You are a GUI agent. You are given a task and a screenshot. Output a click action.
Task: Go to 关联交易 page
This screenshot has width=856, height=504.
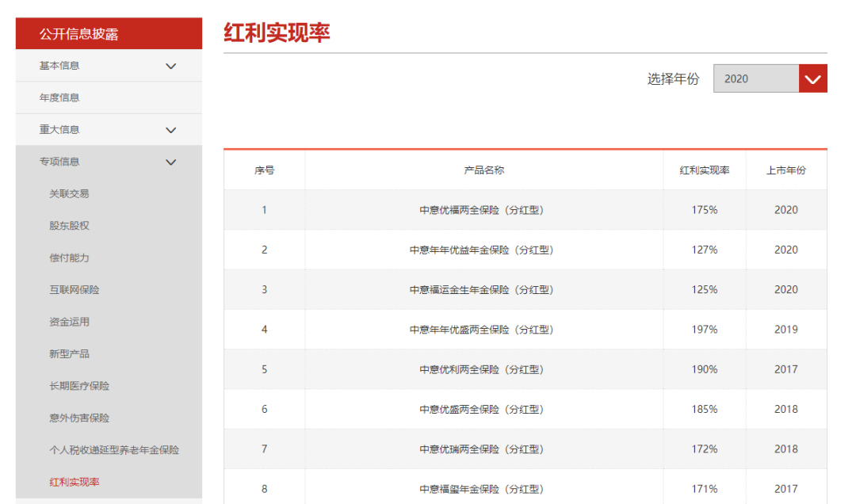click(x=69, y=194)
